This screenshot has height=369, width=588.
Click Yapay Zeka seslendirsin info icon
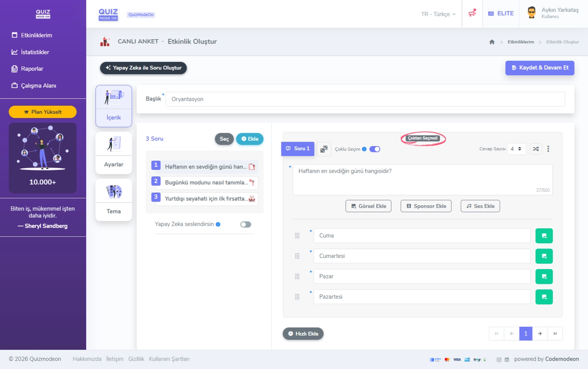[x=218, y=224]
